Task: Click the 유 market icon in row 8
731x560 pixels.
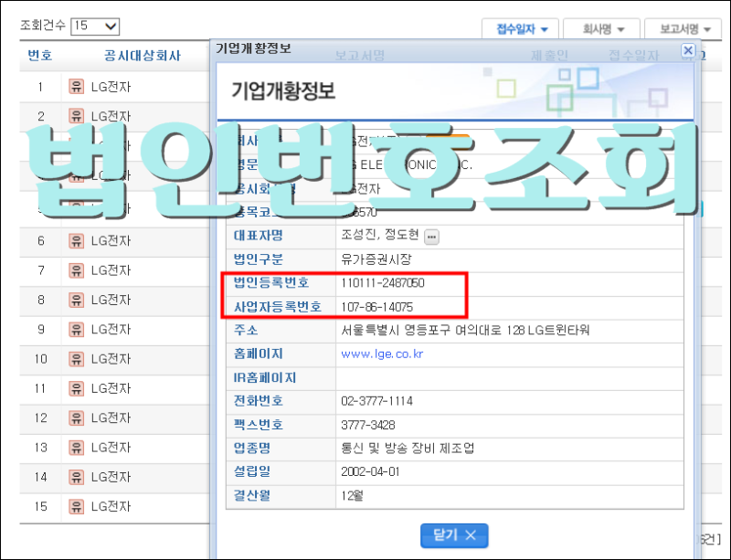Action: click(x=76, y=300)
